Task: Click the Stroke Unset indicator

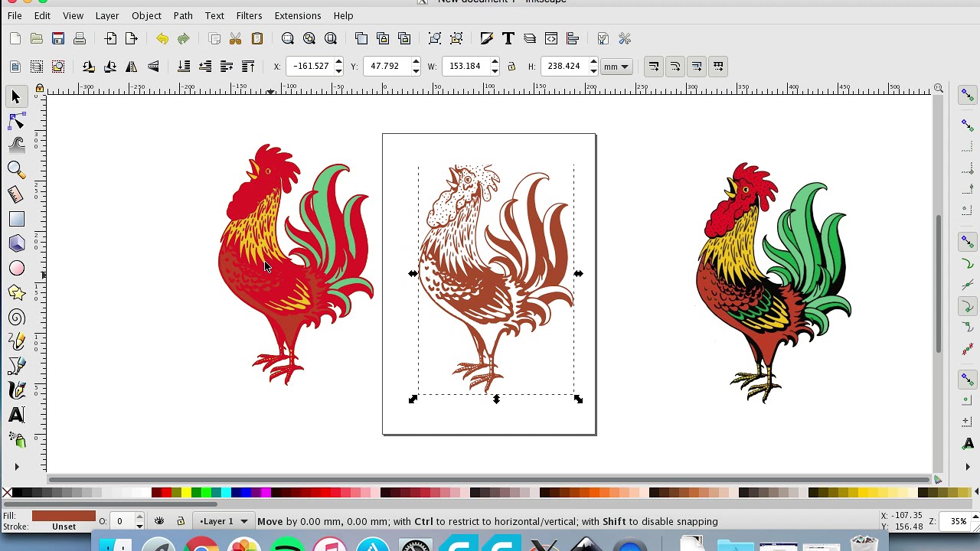Action: point(64,527)
